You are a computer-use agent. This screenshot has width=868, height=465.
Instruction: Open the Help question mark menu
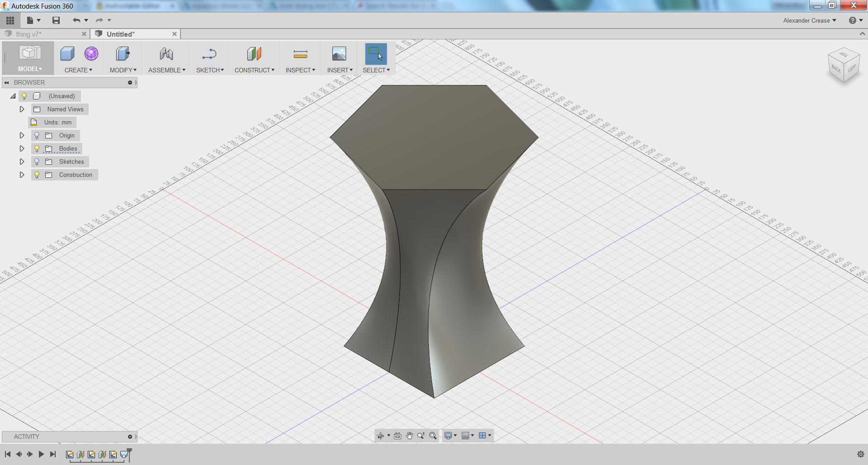click(852, 20)
